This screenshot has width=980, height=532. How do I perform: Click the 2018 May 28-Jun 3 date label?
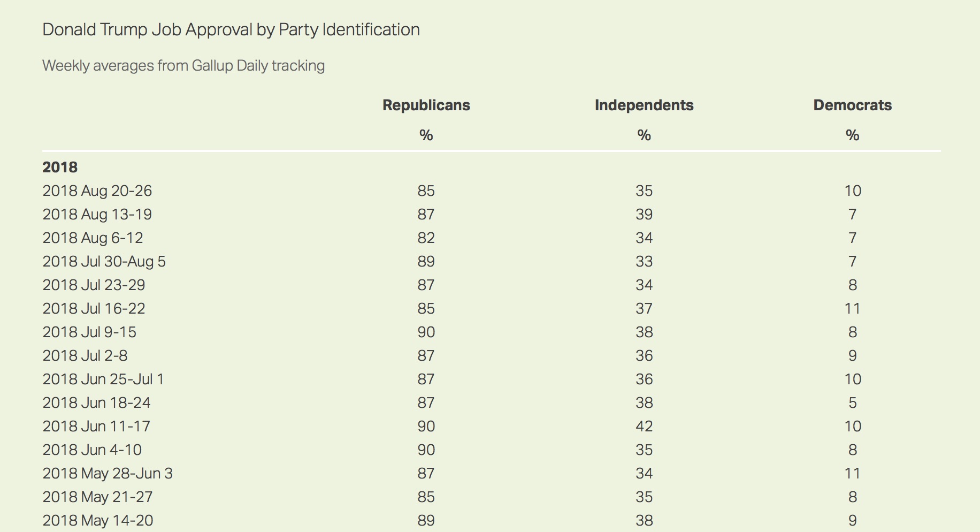point(108,473)
